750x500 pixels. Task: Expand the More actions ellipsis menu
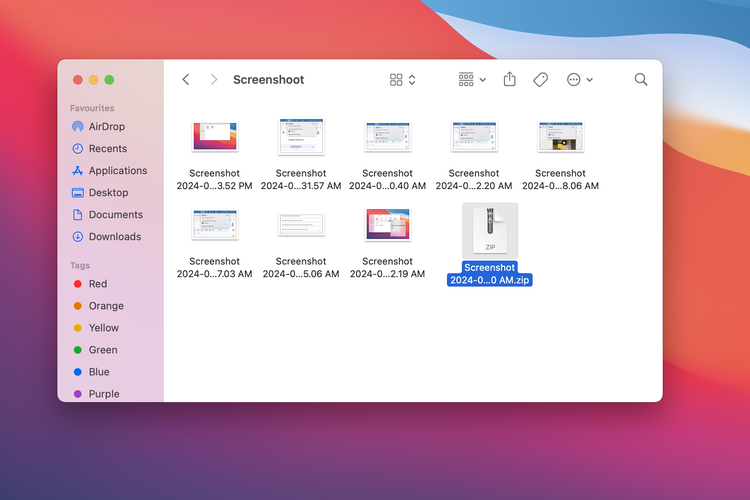[x=580, y=80]
